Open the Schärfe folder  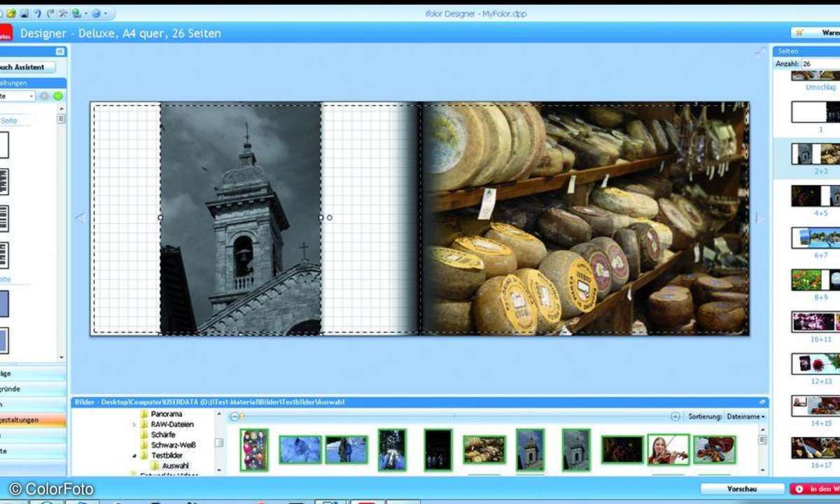[x=162, y=435]
